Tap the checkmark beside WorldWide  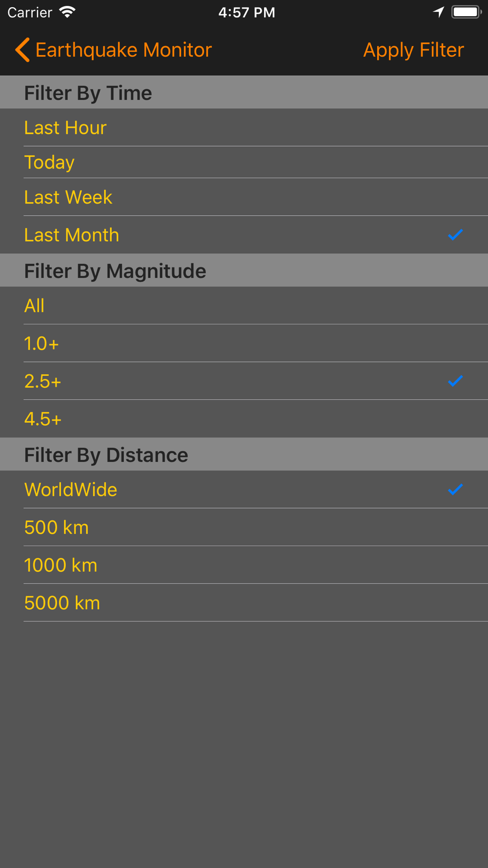pyautogui.click(x=455, y=490)
